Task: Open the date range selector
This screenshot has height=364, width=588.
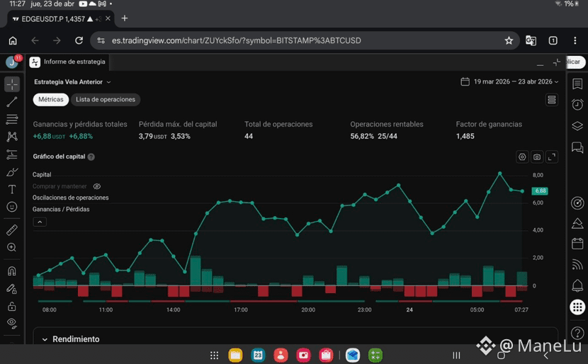Action: 509,81
